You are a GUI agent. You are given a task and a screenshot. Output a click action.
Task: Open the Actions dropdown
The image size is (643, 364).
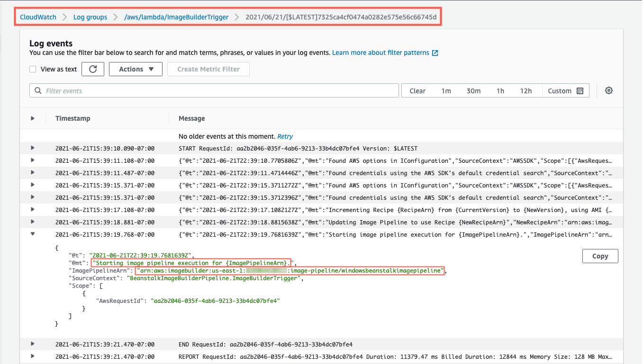click(136, 69)
